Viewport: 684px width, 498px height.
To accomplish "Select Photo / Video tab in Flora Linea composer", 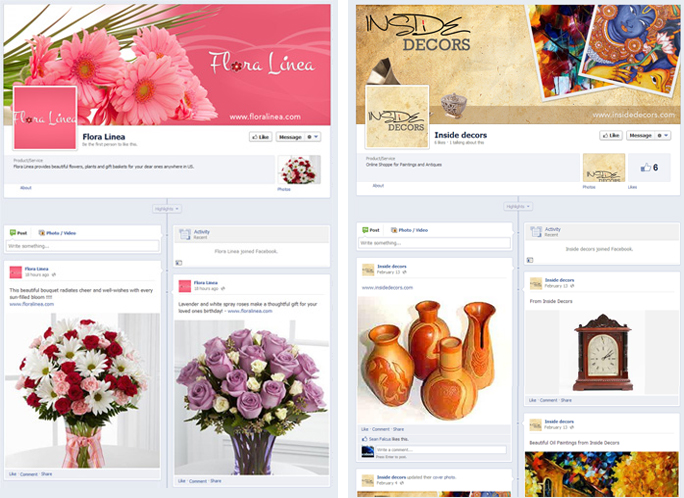I will (57, 233).
